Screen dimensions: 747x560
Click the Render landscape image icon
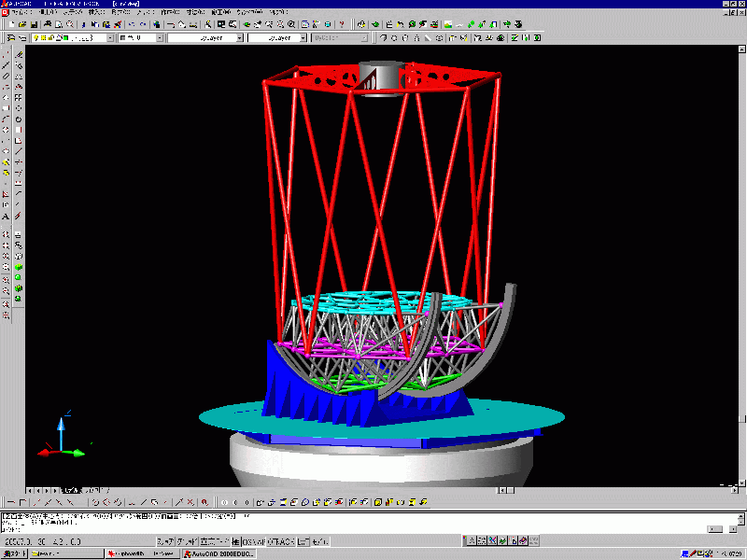point(448,24)
